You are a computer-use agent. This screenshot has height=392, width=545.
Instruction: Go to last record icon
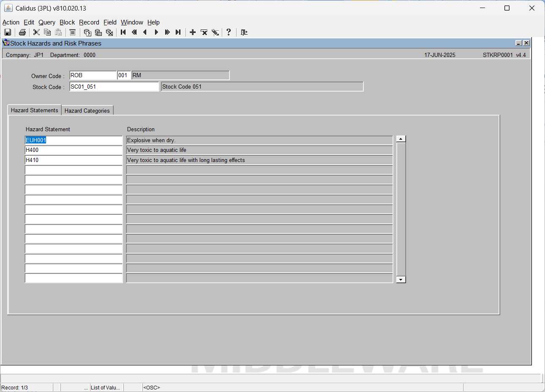click(178, 32)
